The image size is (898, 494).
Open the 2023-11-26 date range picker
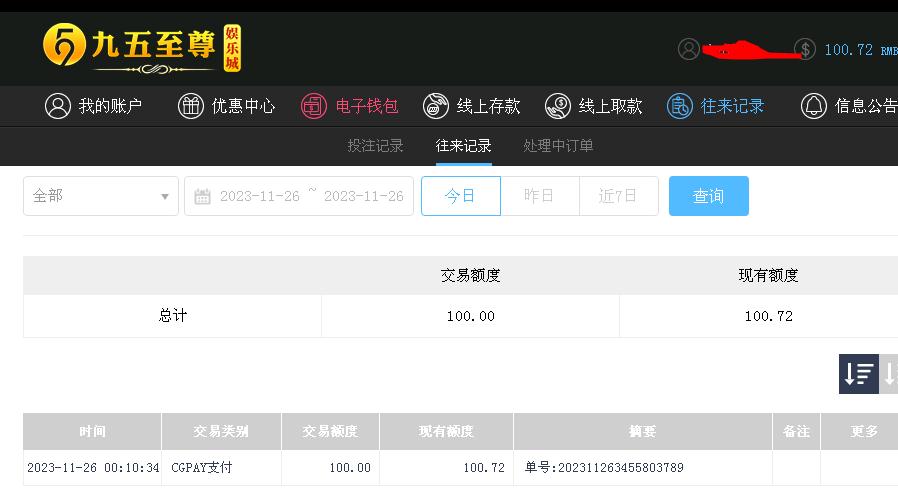299,196
